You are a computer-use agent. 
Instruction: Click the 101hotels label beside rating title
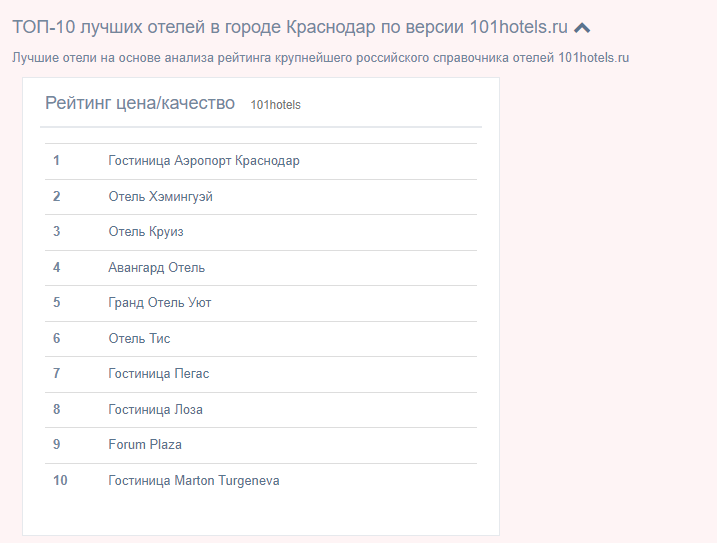click(276, 105)
